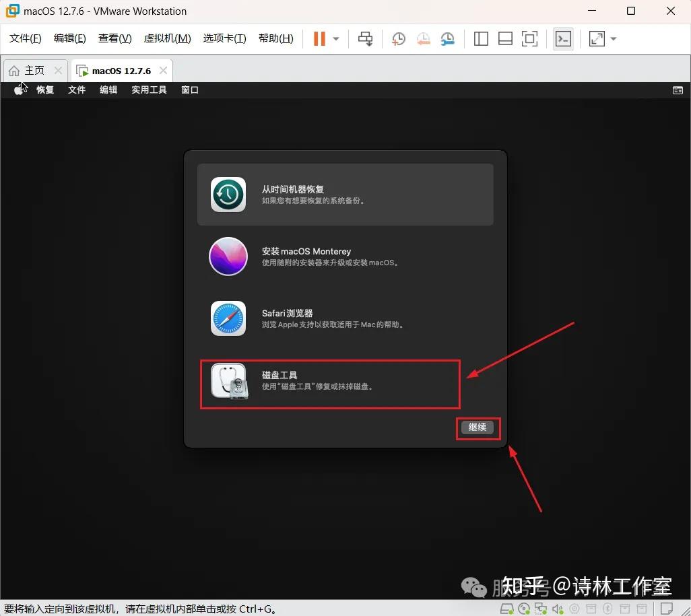Viewport: 691px width, 616px height.
Task: Select the Safari browser icon
Action: coord(228,318)
